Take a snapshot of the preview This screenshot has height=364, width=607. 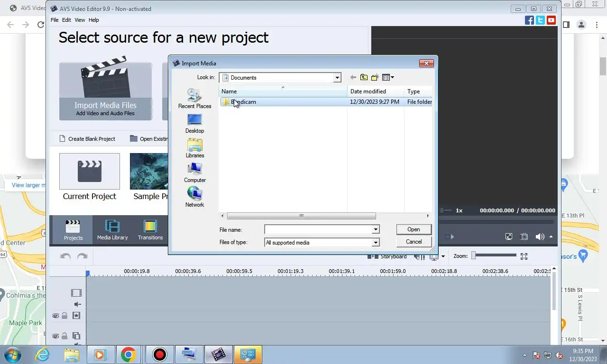(x=524, y=237)
